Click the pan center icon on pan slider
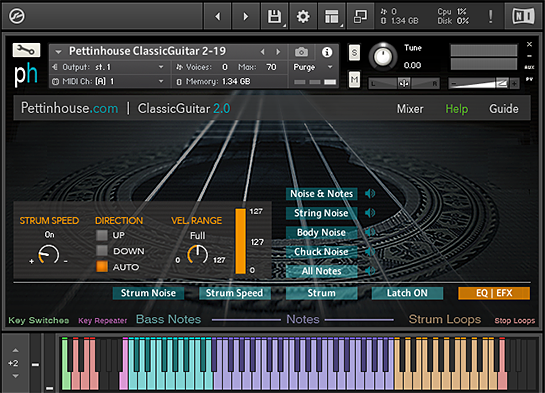Screen dimensions: 545x393 (x=404, y=83)
